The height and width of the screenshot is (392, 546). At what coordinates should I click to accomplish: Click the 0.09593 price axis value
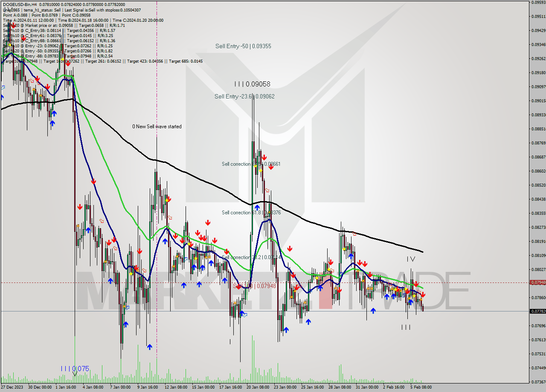(x=538, y=2)
